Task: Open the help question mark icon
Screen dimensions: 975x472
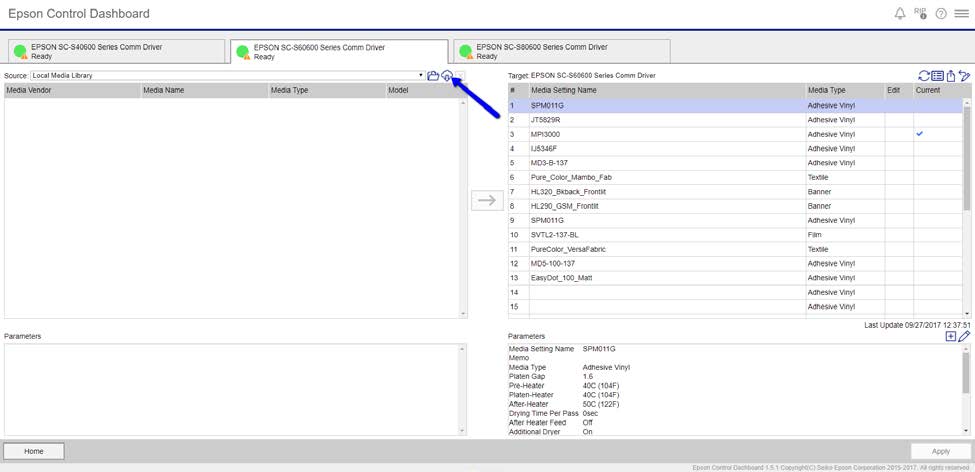Action: [941, 14]
